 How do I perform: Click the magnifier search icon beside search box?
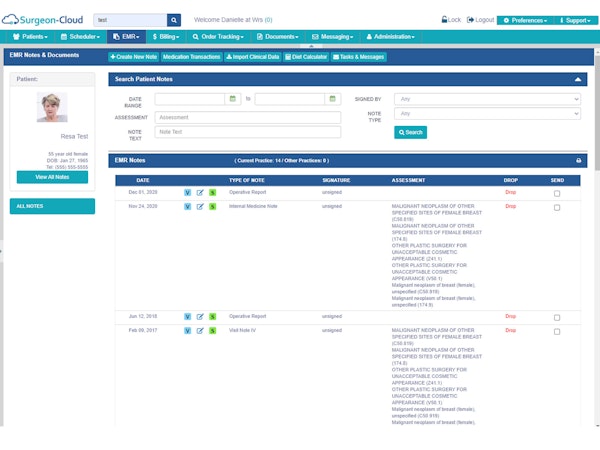(174, 20)
